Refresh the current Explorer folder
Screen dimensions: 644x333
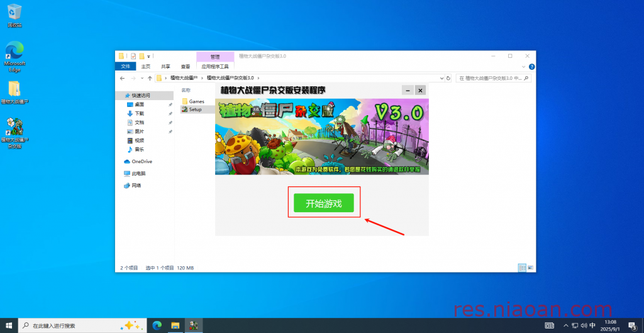[x=448, y=78]
